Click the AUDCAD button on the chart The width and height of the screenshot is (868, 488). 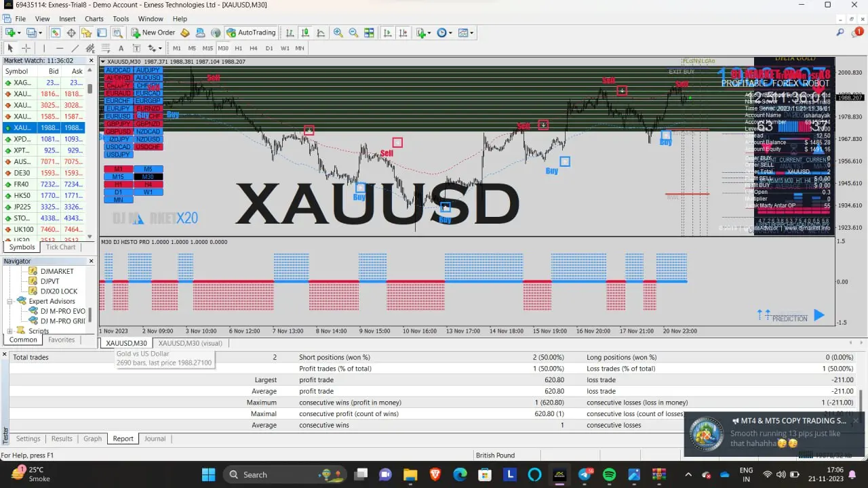coord(118,70)
